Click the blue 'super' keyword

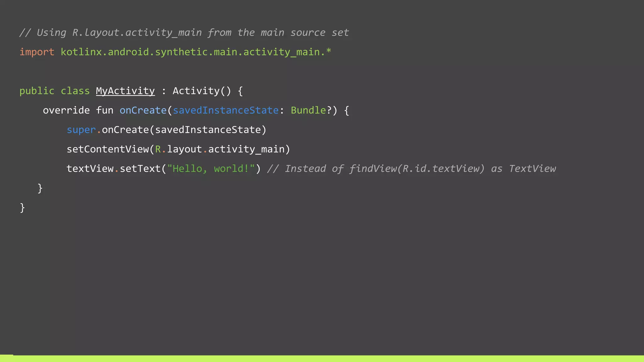pyautogui.click(x=81, y=130)
